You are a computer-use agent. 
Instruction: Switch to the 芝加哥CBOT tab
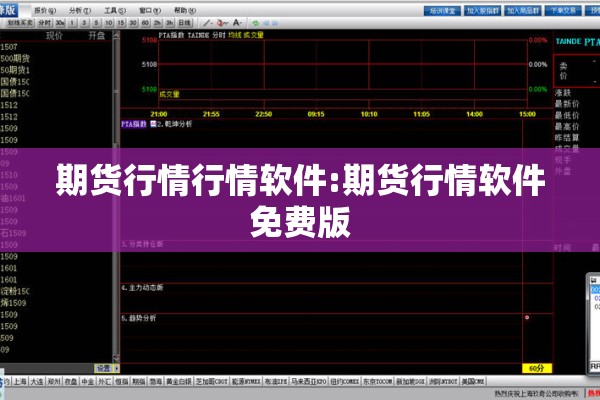(212, 382)
